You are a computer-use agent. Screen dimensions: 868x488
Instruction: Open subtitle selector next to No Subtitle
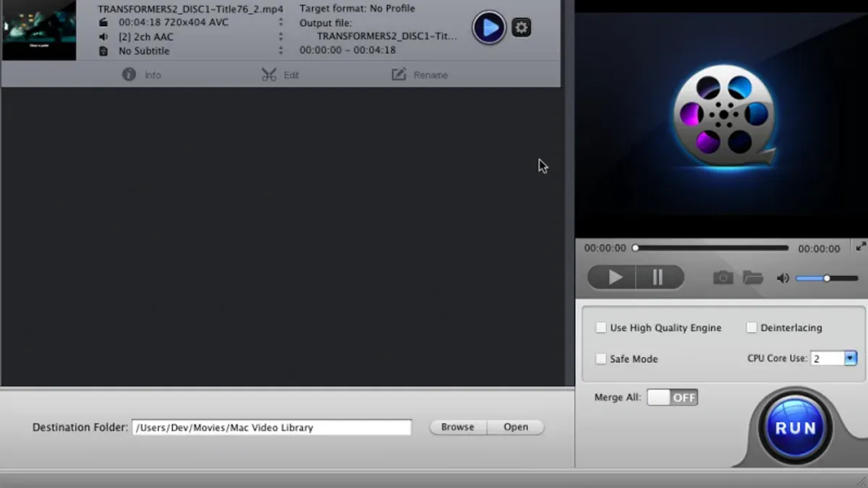(x=281, y=51)
